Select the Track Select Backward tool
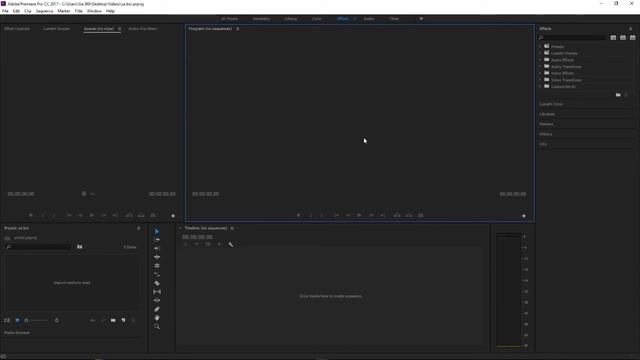The width and height of the screenshot is (640, 360). [x=157, y=249]
